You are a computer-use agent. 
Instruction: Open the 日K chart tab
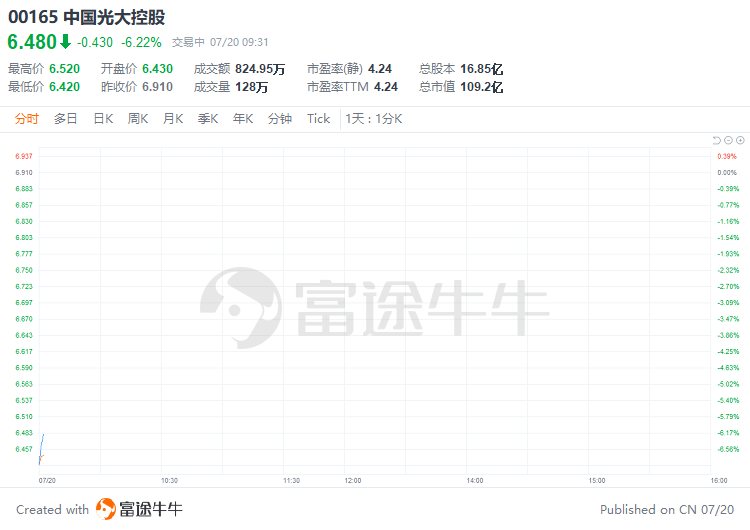pyautogui.click(x=103, y=119)
